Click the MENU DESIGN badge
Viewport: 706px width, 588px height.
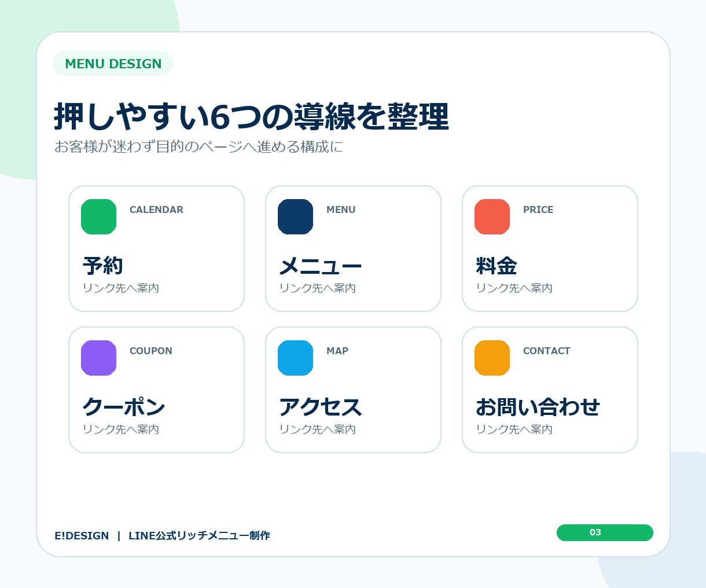coord(113,64)
